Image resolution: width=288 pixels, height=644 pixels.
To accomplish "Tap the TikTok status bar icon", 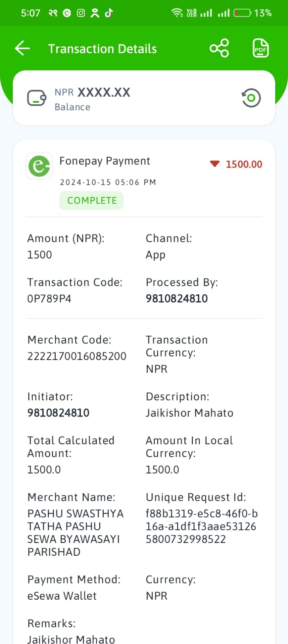I will (x=109, y=13).
